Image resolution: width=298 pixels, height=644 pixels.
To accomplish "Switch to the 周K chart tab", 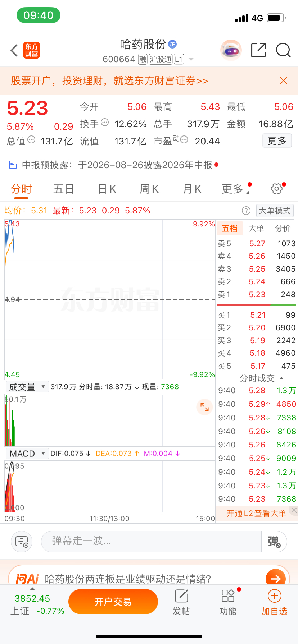I will (149, 189).
